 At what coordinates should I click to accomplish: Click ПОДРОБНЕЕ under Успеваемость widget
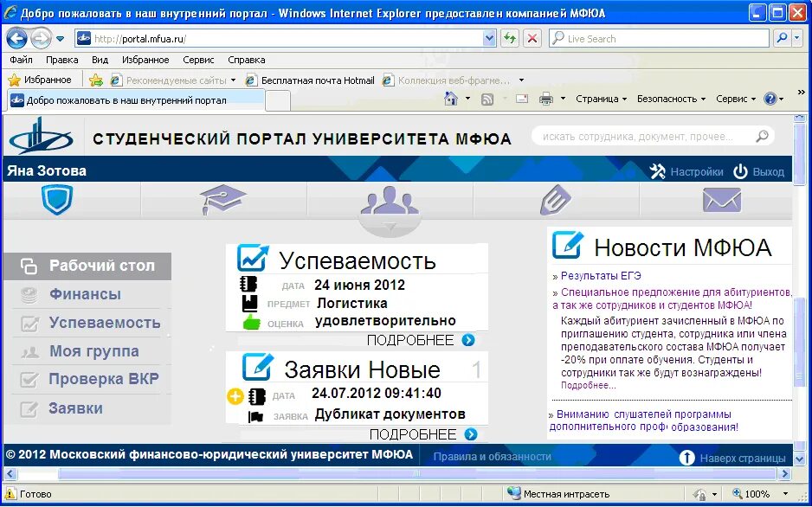point(421,340)
